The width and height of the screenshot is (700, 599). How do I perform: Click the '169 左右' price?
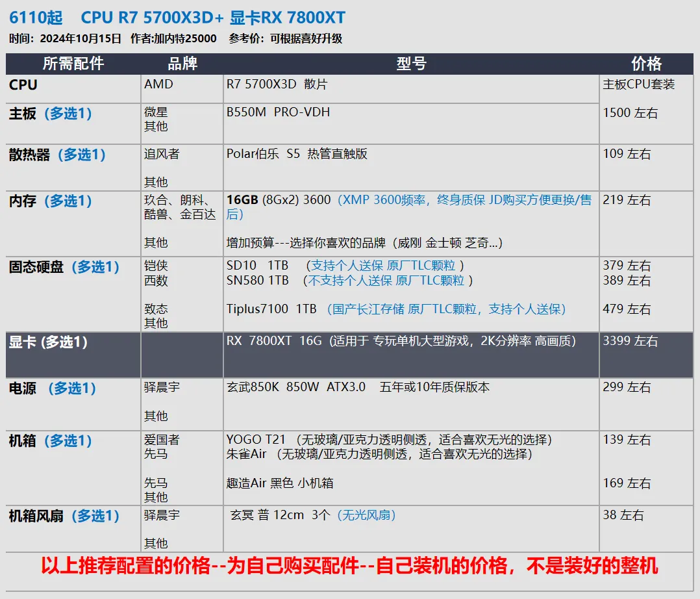(x=627, y=483)
